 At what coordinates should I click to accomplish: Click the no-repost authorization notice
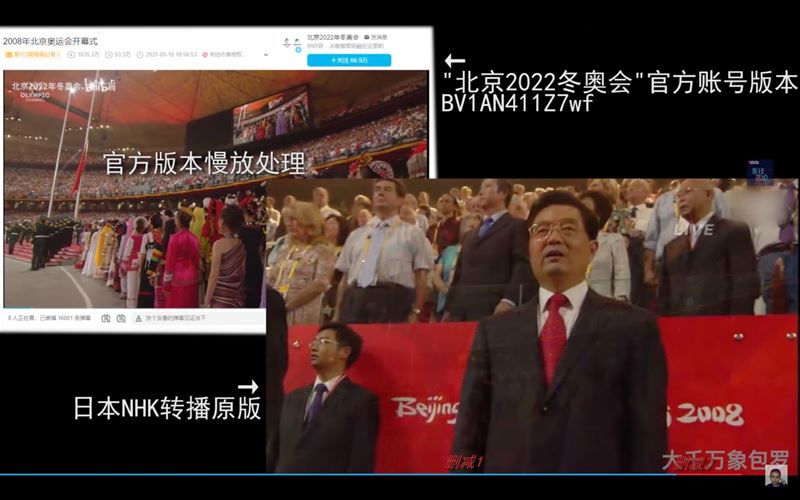click(x=224, y=55)
